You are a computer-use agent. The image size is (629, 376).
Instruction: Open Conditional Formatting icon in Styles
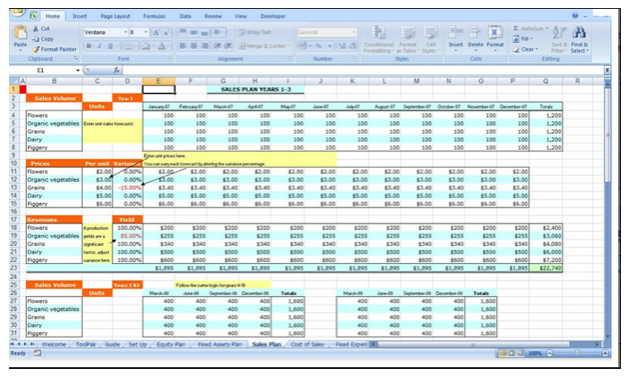[379, 32]
